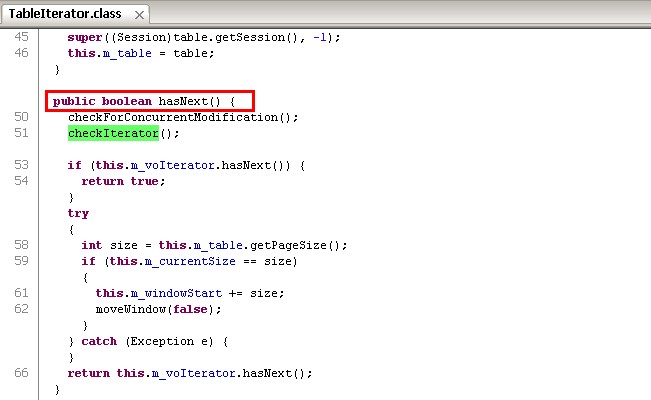Select line number 62 in the margin
651x400 pixels.
click(22, 309)
